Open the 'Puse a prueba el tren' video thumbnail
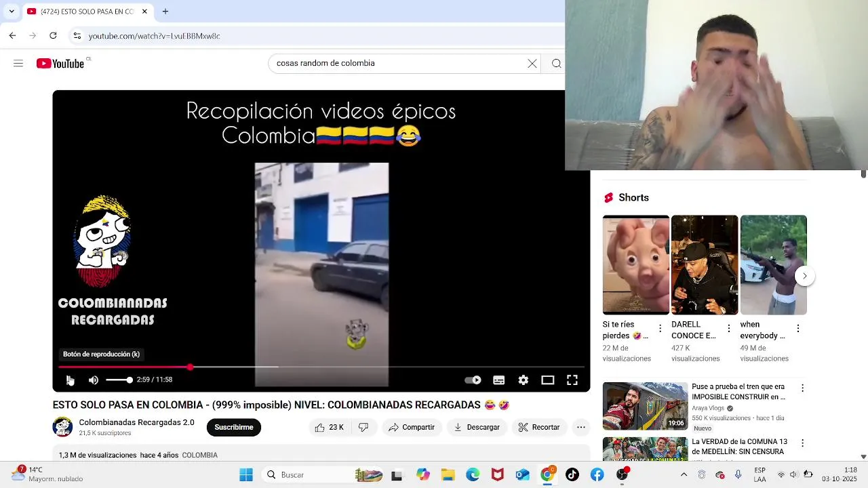Image resolution: width=868 pixels, height=488 pixels. pos(645,406)
